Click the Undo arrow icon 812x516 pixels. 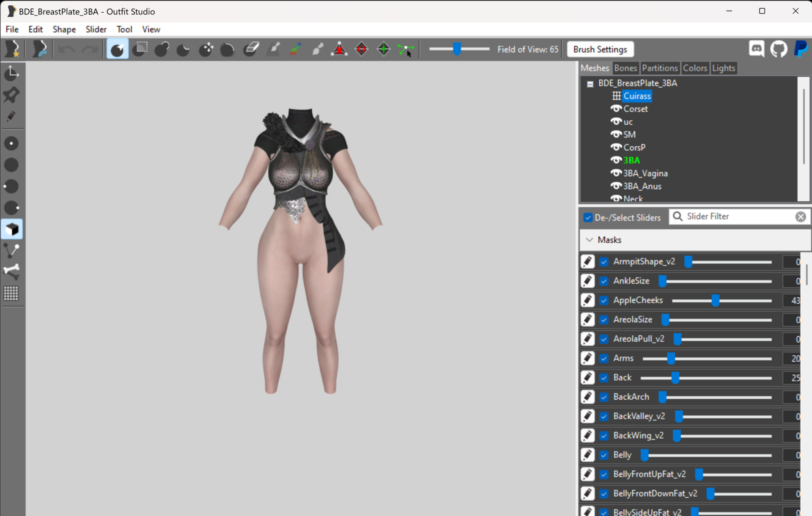click(66, 49)
